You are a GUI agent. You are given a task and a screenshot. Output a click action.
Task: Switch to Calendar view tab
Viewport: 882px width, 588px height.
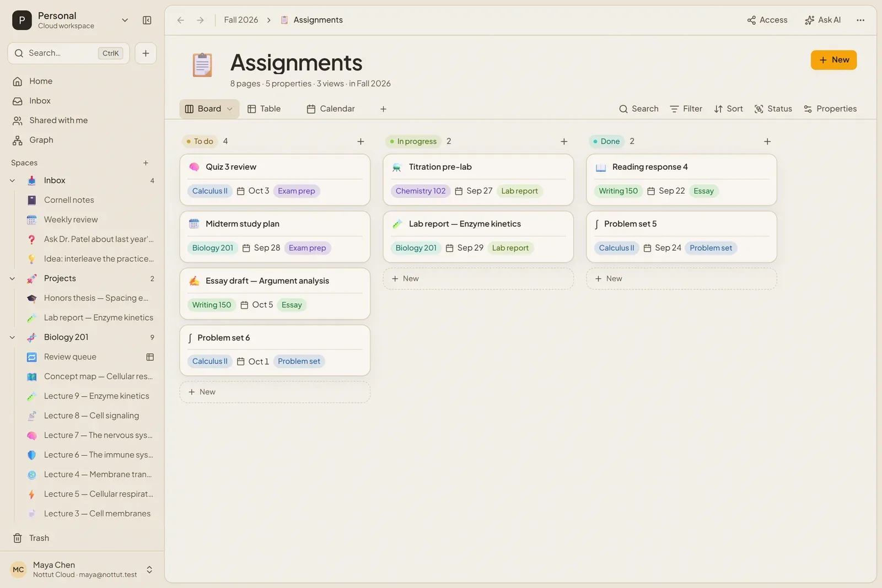coord(331,109)
